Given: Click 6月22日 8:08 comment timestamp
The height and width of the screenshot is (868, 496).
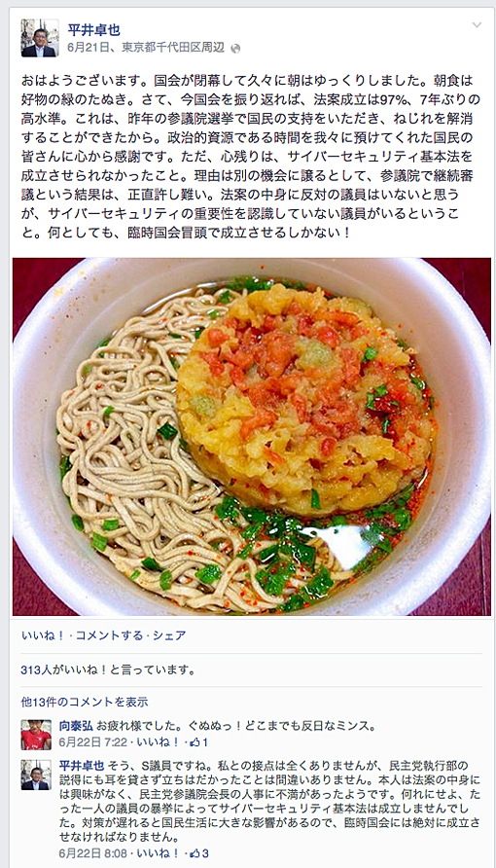Looking at the screenshot, I should (93, 853).
